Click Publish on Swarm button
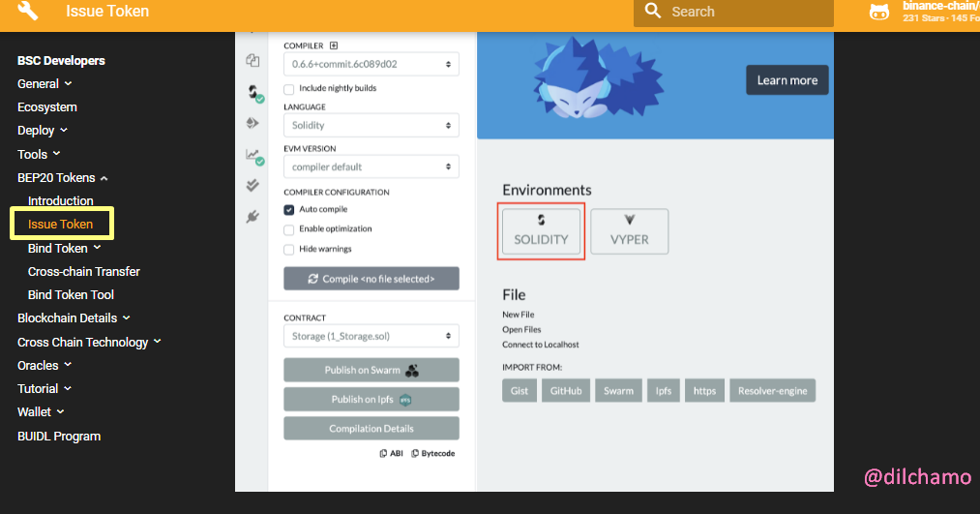The height and width of the screenshot is (514, 980). 371,370
